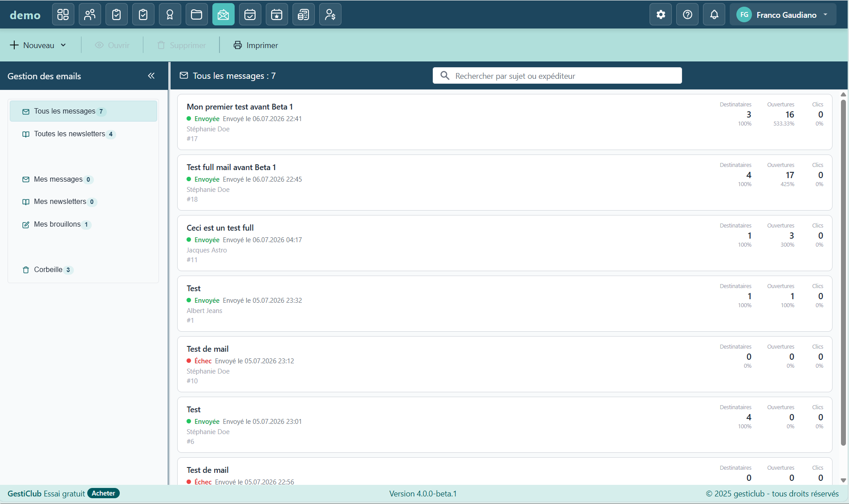Image resolution: width=849 pixels, height=504 pixels.
Task: Select Mes newsletters in the sidebar
Action: (83, 202)
